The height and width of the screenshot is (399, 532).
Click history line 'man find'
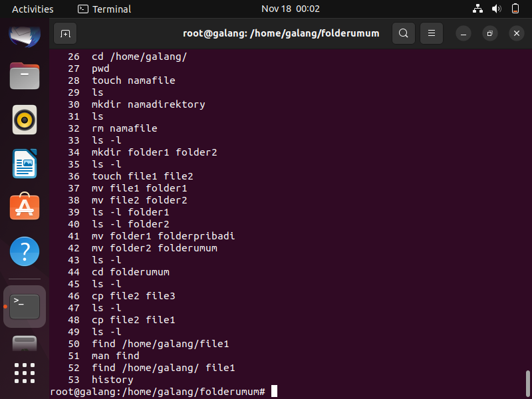[115, 356]
